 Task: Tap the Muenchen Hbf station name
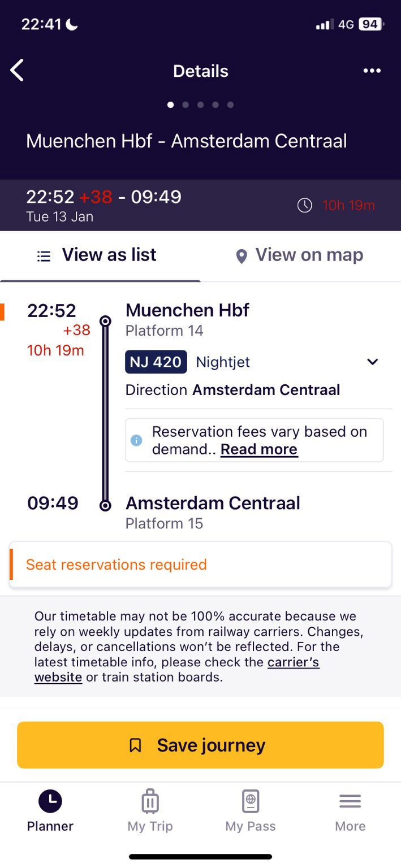[x=187, y=310]
